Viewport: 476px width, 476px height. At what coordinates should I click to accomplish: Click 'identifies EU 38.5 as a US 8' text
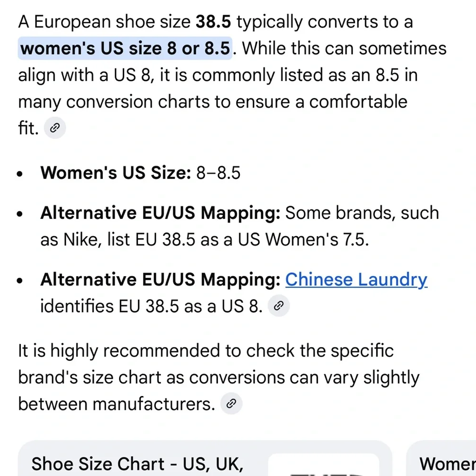pos(151,307)
